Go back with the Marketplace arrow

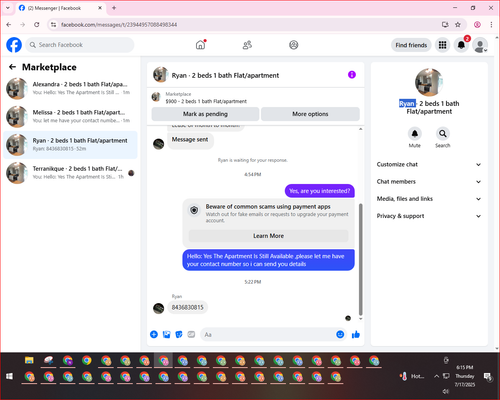[x=12, y=67]
